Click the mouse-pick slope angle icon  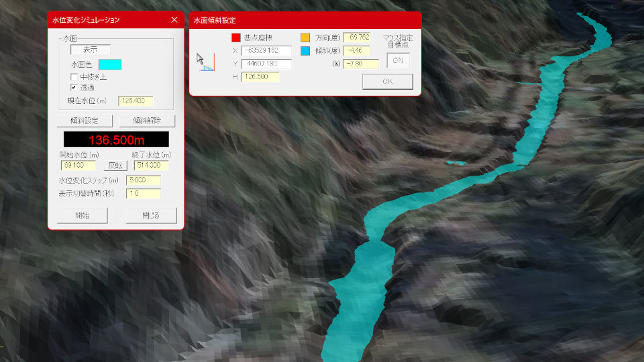(x=204, y=62)
